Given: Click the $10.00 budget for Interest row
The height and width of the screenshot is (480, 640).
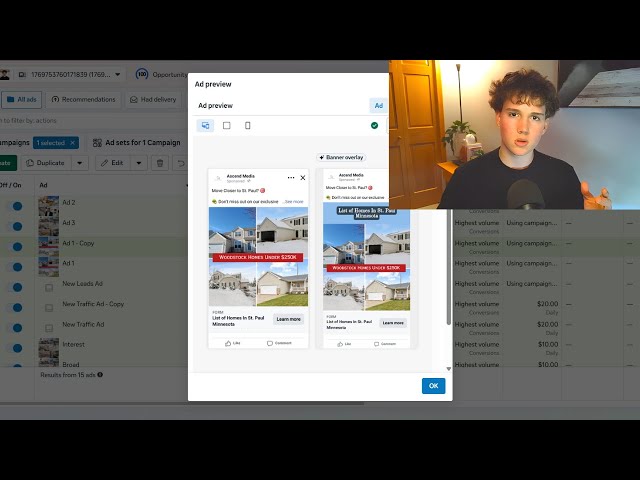Looking at the screenshot, I should tap(547, 344).
